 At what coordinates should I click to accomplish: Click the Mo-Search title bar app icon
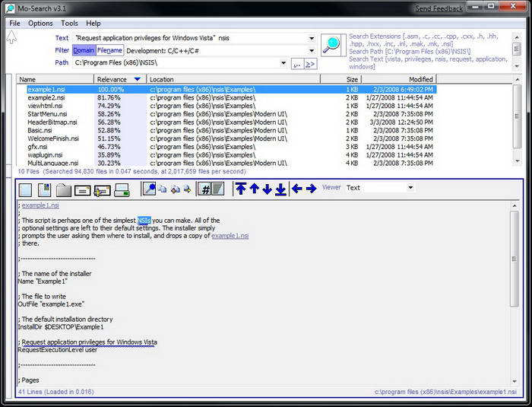pyautogui.click(x=11, y=8)
